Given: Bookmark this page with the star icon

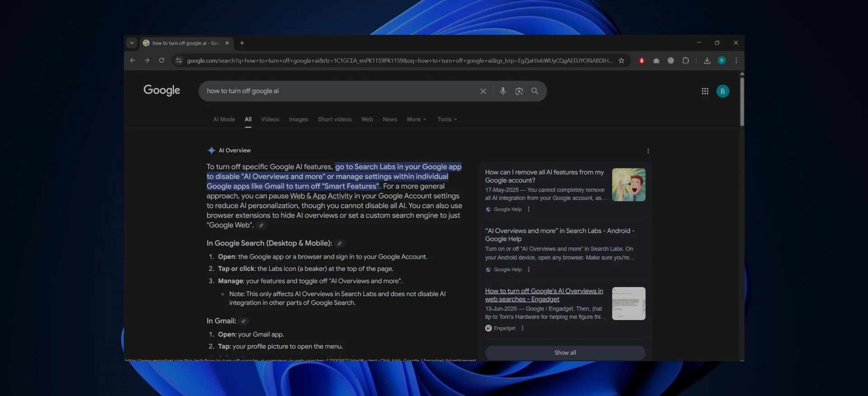Looking at the screenshot, I should [x=621, y=61].
